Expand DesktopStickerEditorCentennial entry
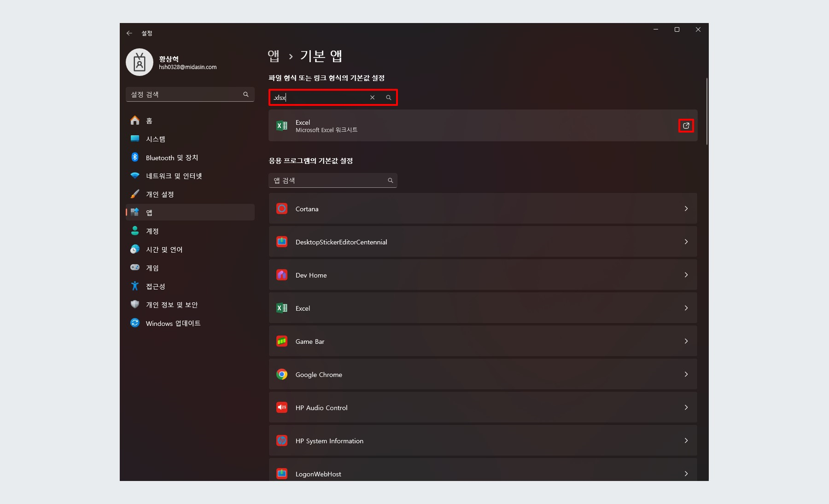 click(x=686, y=242)
